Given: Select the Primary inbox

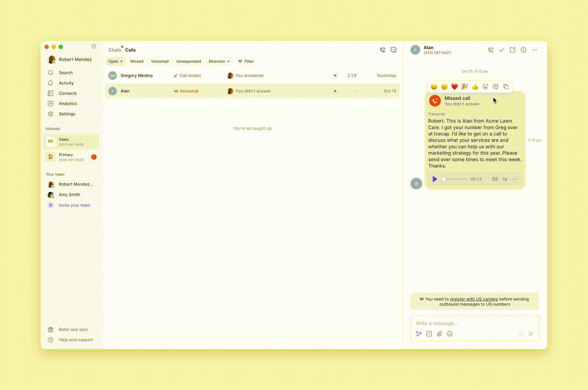Looking at the screenshot, I should click(x=71, y=157).
